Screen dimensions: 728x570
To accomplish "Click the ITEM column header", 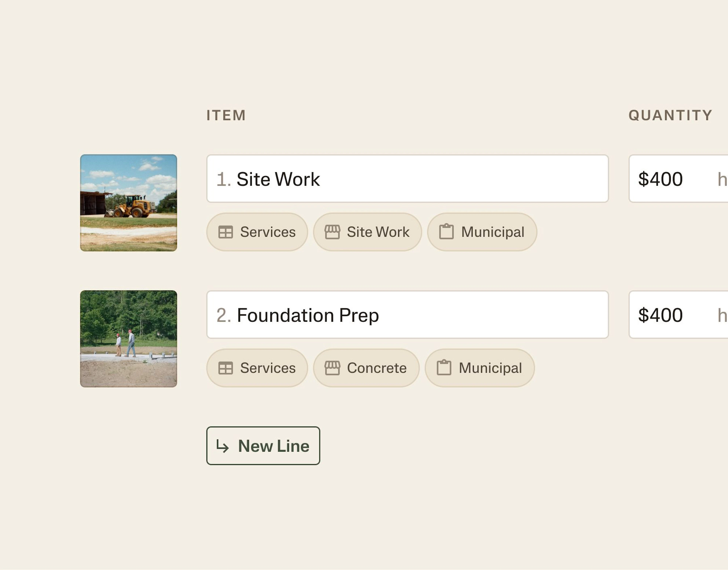I will click(226, 116).
